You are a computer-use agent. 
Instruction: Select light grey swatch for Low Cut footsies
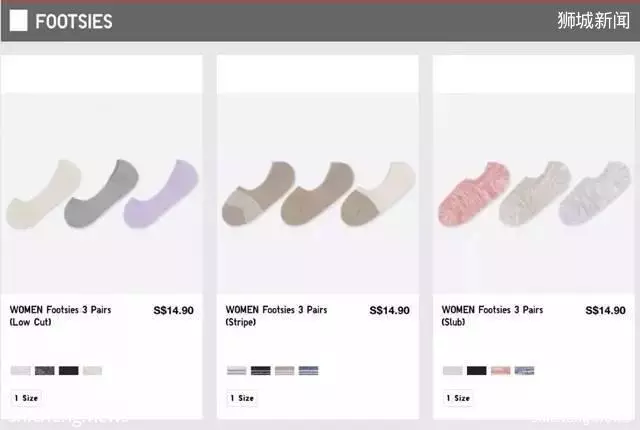pos(20,370)
